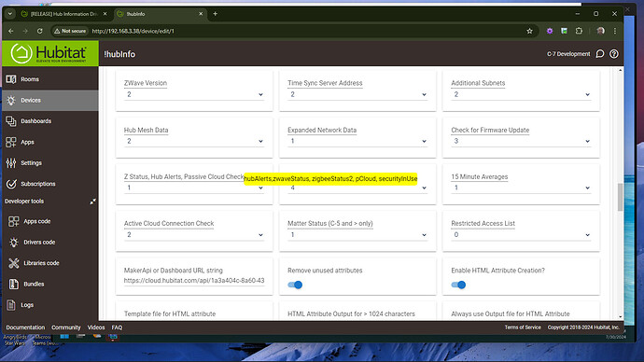Click the MakerApi or Dashboard URL field

tap(194, 281)
